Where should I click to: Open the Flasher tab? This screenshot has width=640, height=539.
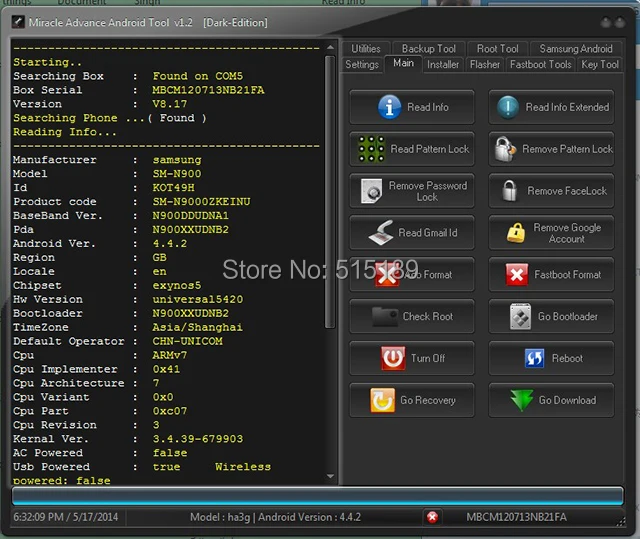(x=485, y=64)
